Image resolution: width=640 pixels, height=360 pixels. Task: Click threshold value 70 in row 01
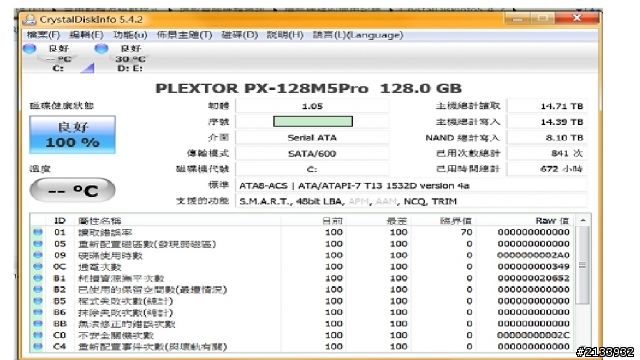click(x=467, y=232)
